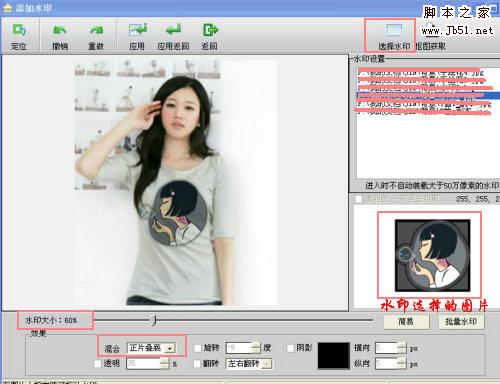
Task: Click the 定位 (locate) toolbar icon
Action: click(x=19, y=36)
